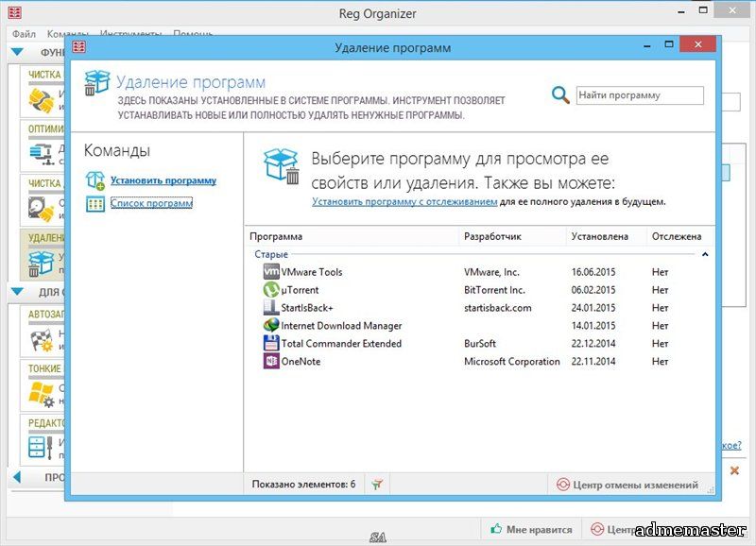The image size is (756, 546).
Task: Click the VMware Tools program icon
Action: (x=271, y=272)
